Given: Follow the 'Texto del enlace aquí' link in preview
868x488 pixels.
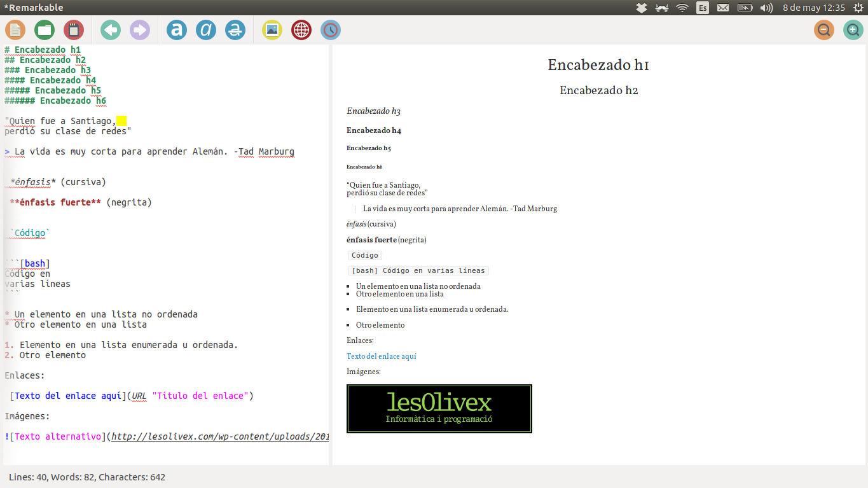Looking at the screenshot, I should 382,356.
